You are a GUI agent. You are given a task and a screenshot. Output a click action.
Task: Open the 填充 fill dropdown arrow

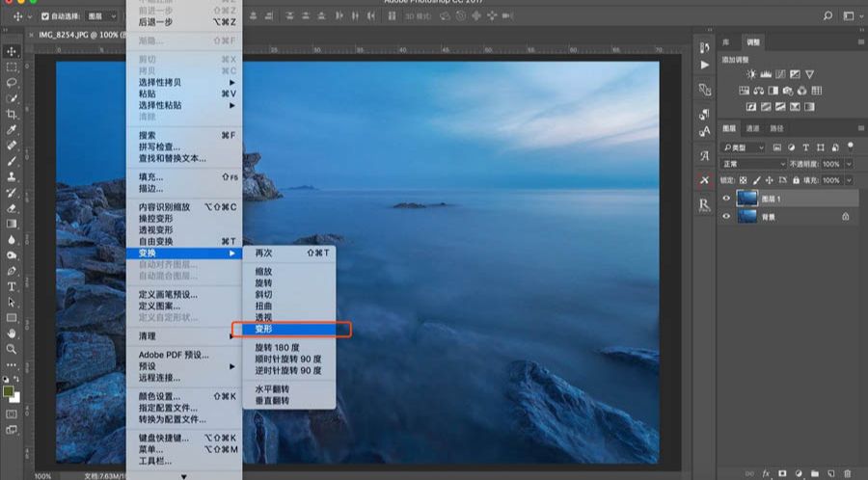849,180
